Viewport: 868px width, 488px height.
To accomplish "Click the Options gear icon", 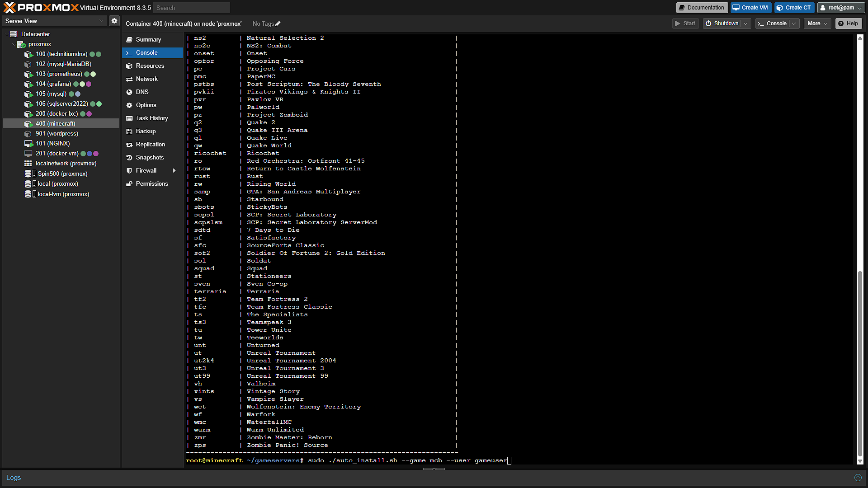I will click(129, 105).
